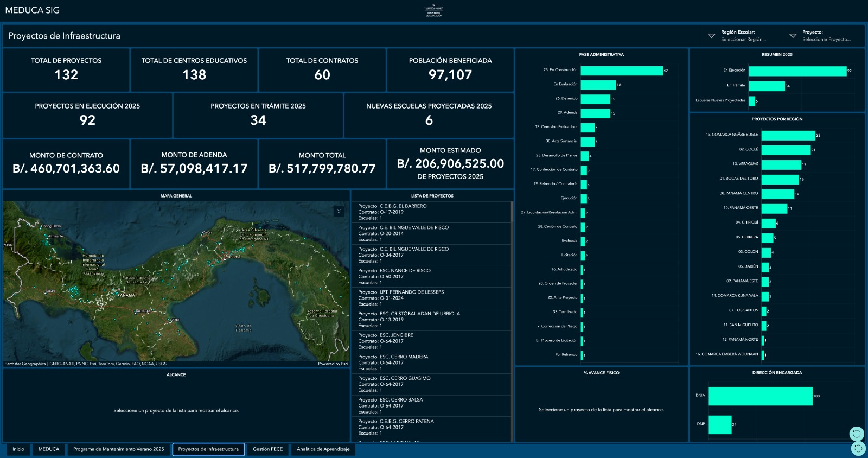Click the 02. COCLÉ region bar
868x458 pixels.
point(786,150)
